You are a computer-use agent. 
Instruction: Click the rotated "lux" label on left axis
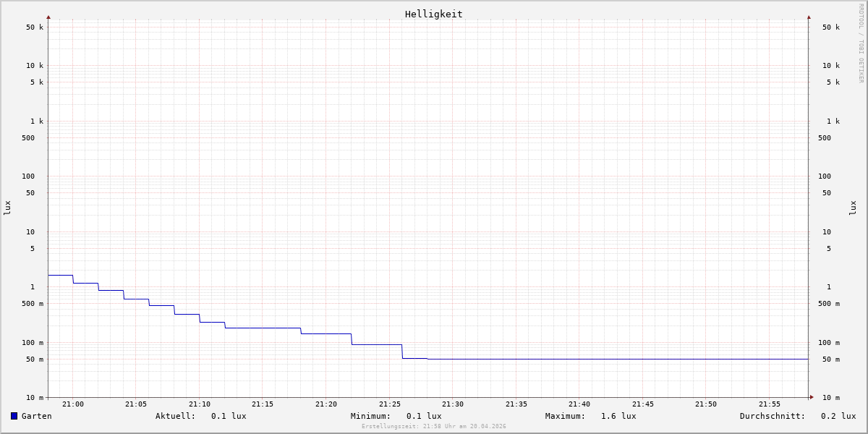click(7, 208)
